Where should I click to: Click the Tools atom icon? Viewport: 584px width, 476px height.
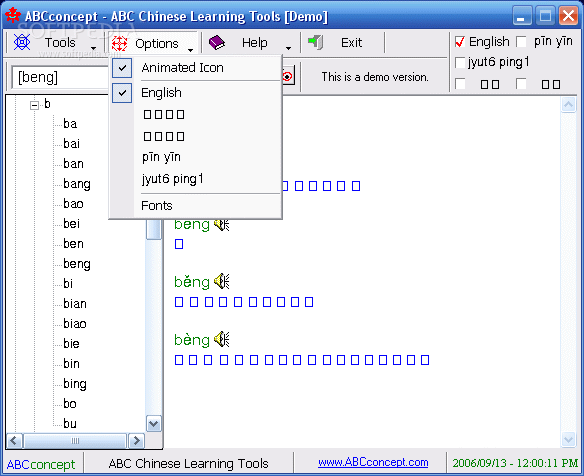pyautogui.click(x=22, y=42)
